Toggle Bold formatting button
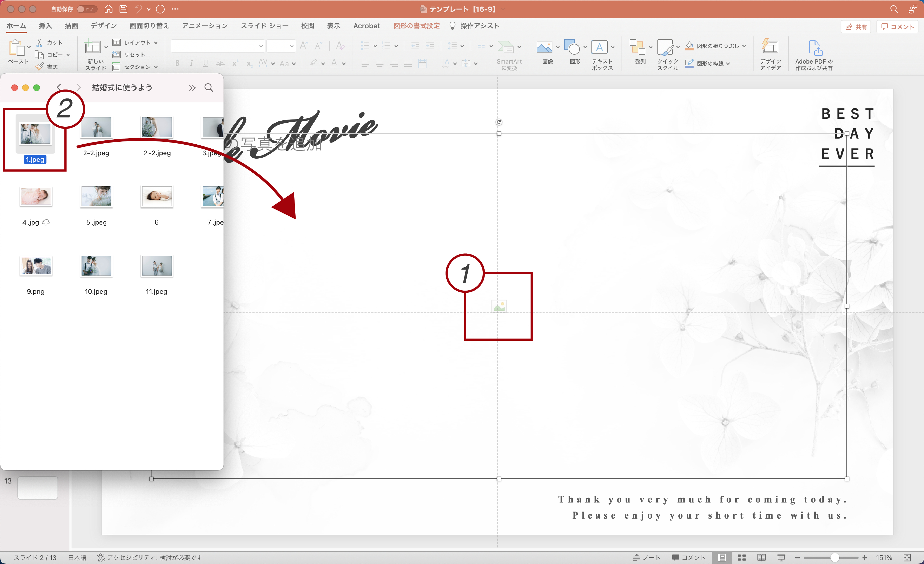 point(177,63)
